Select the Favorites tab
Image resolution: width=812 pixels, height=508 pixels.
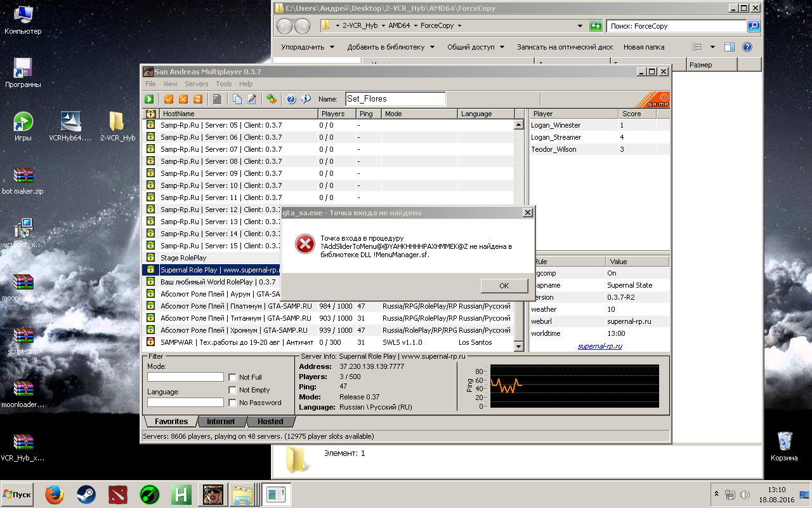(x=171, y=422)
